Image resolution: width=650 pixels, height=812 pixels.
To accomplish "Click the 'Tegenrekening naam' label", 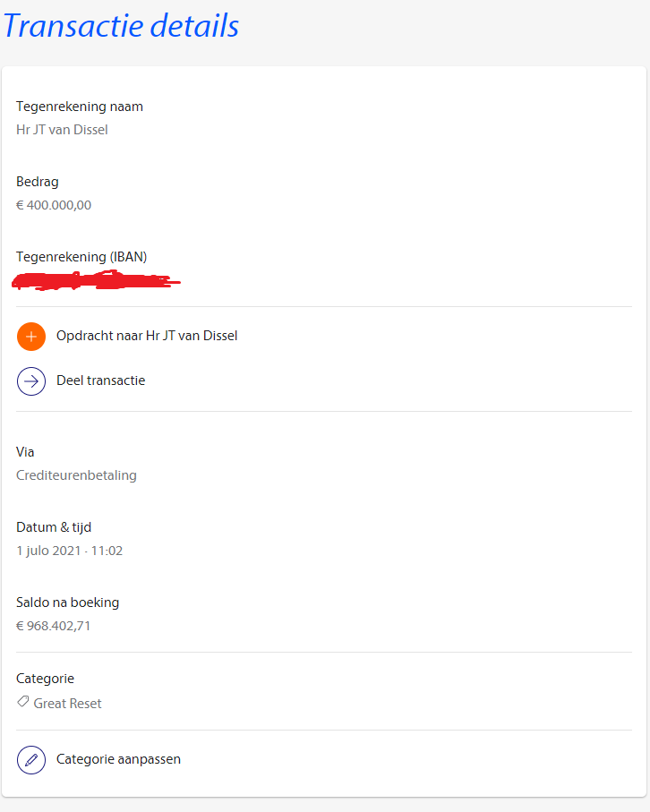I will click(80, 107).
